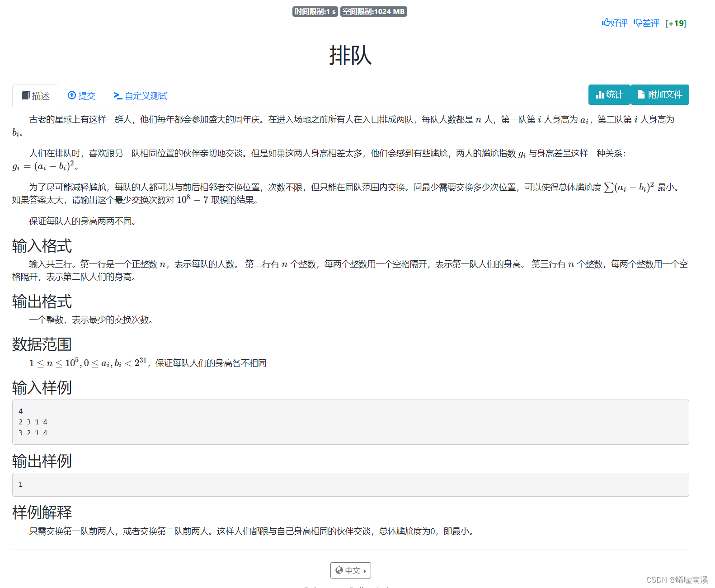Open the 附加文件 attachments button
Viewport: 715px width, 588px height.
[660, 94]
